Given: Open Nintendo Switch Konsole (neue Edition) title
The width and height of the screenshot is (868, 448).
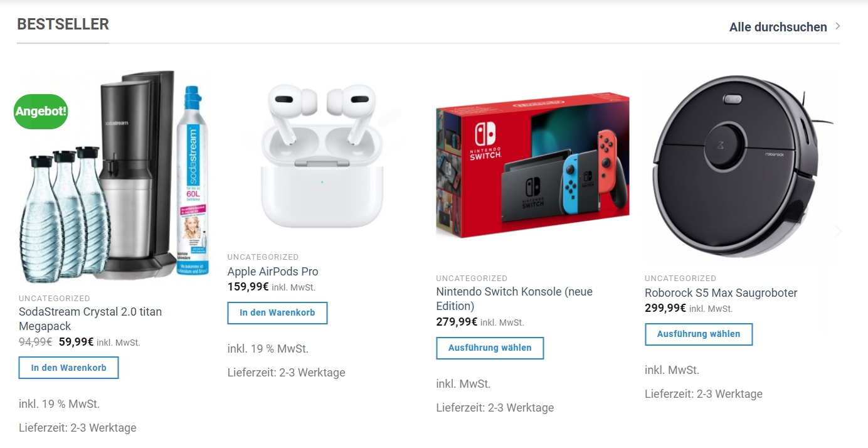Looking at the screenshot, I should pyautogui.click(x=514, y=299).
